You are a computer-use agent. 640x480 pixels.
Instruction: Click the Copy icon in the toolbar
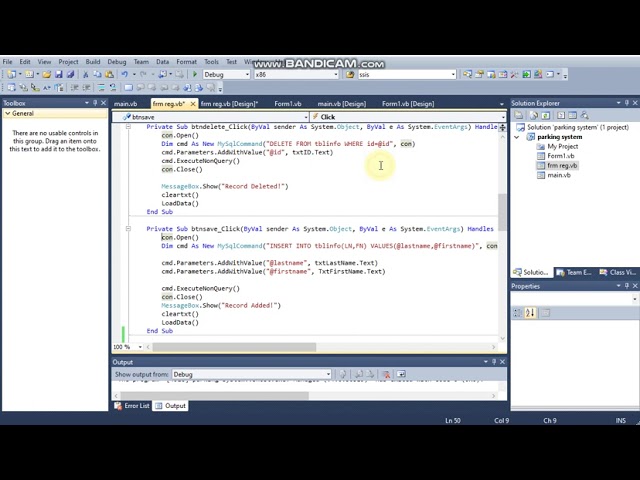(x=98, y=75)
